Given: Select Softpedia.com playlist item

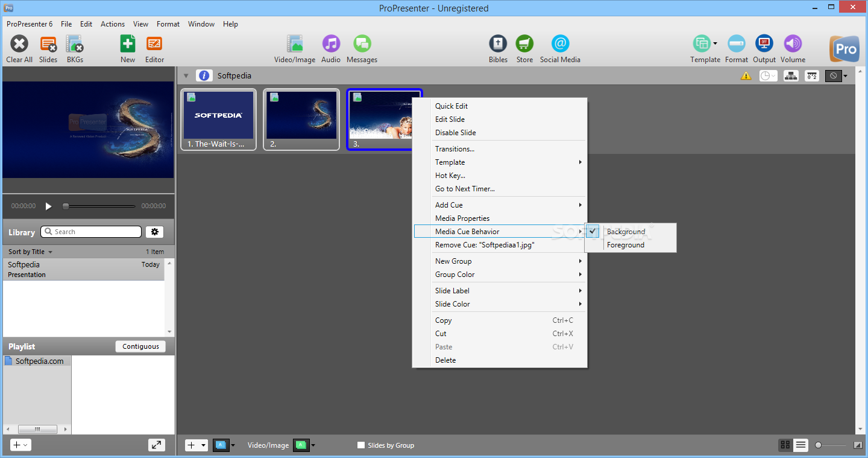Looking at the screenshot, I should point(37,361).
